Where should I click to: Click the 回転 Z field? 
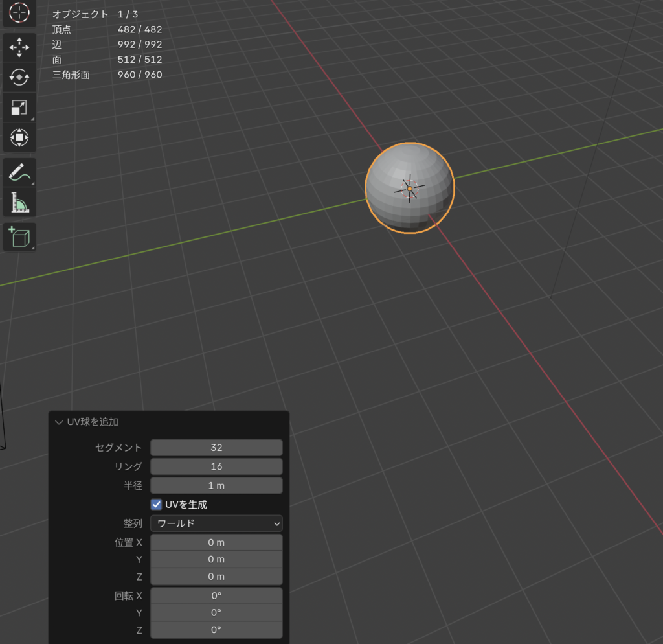click(216, 630)
